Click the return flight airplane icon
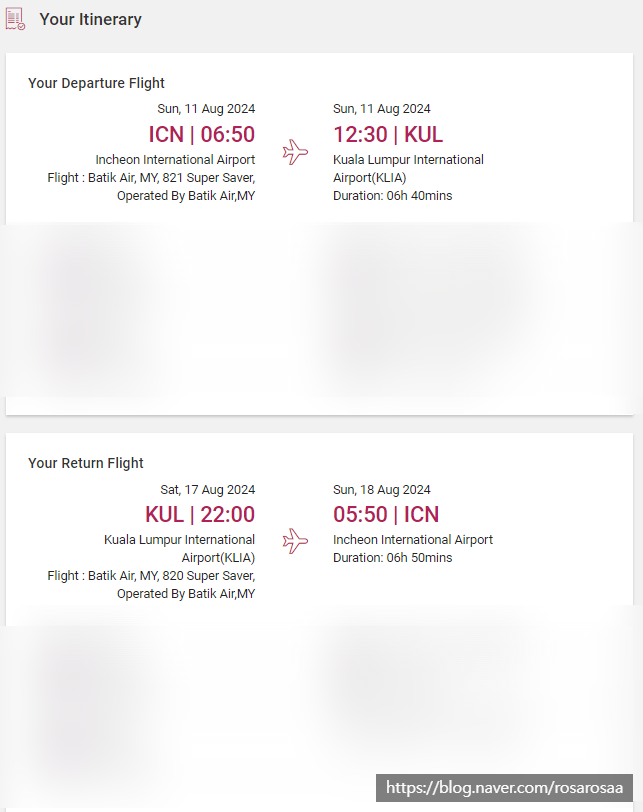The image size is (643, 812). coord(295,541)
